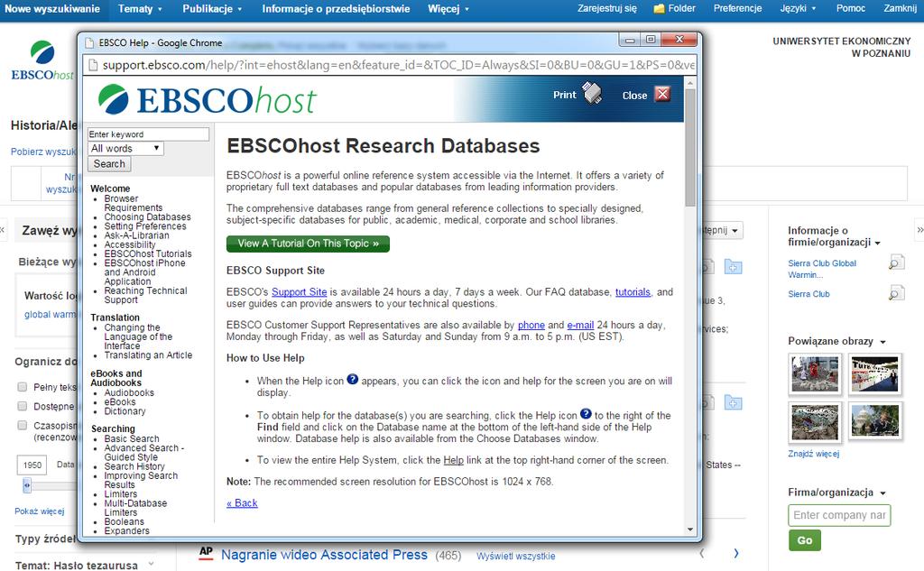This screenshot has width=924, height=571.
Task: Click the Help icon beside 'Find field' bullet
Action: pos(586,414)
